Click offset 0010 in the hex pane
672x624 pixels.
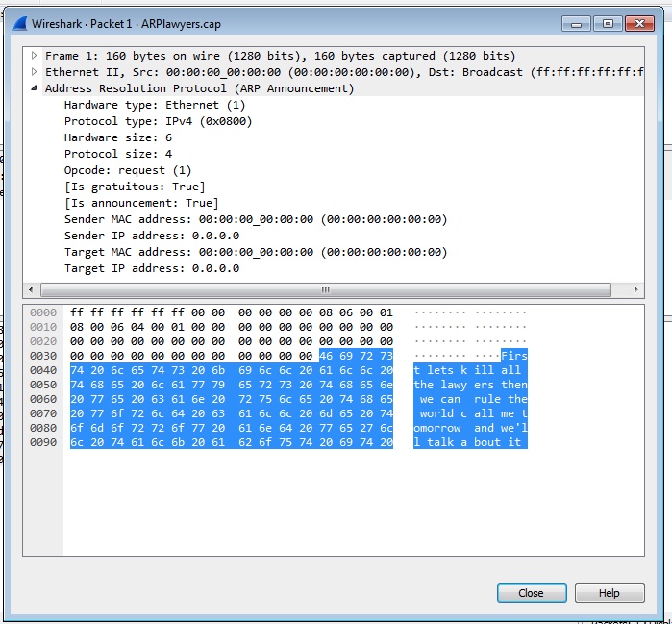(x=43, y=327)
